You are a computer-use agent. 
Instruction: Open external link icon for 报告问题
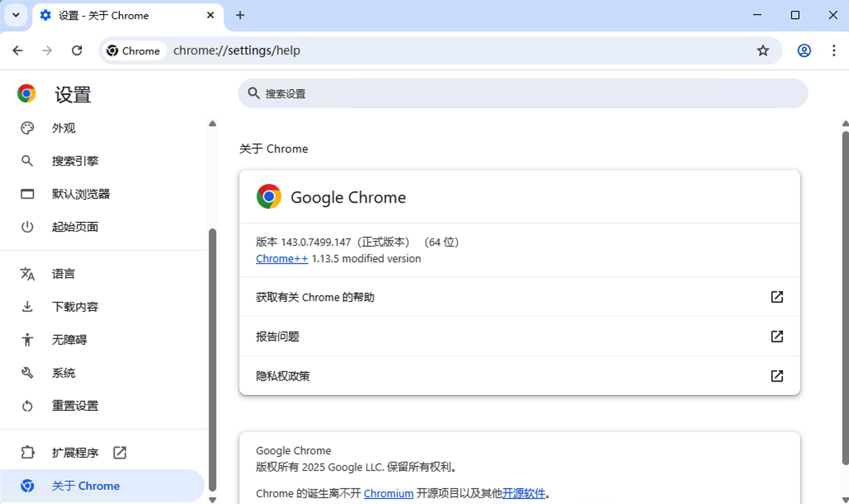[x=777, y=337]
